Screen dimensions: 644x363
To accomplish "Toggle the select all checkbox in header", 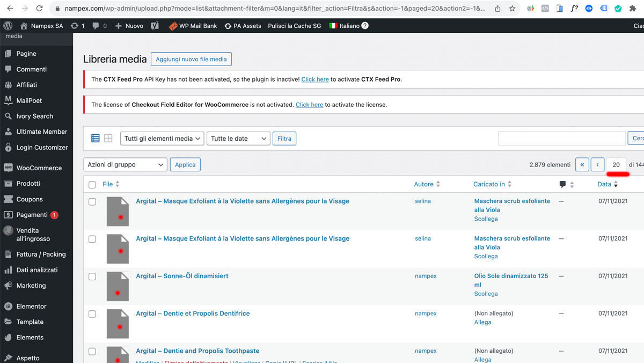I will 92,185.
